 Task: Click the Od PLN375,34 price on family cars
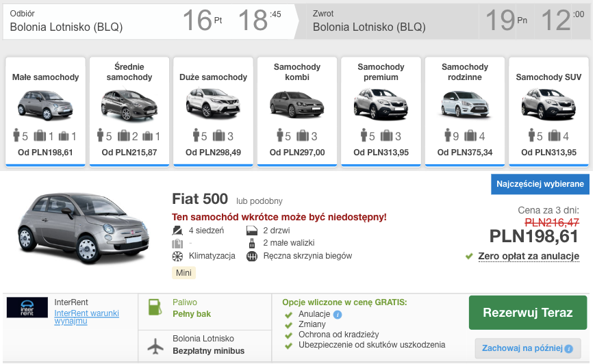465,153
